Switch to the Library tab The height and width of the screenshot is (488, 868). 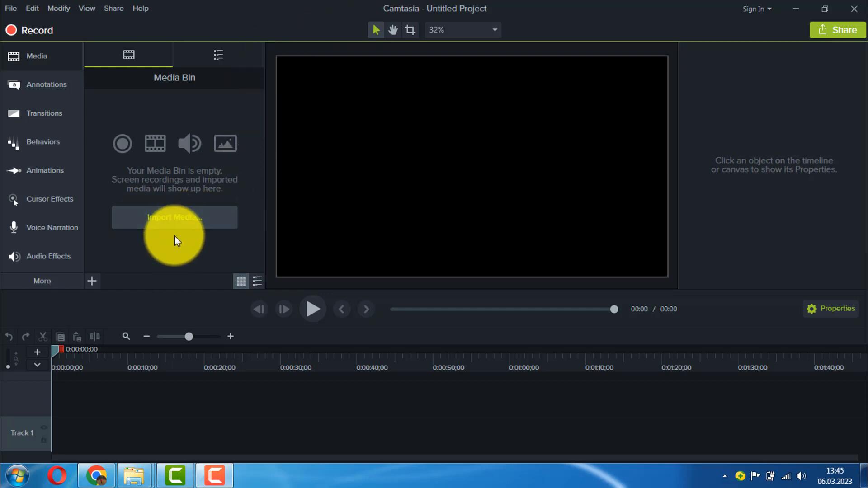pos(218,55)
